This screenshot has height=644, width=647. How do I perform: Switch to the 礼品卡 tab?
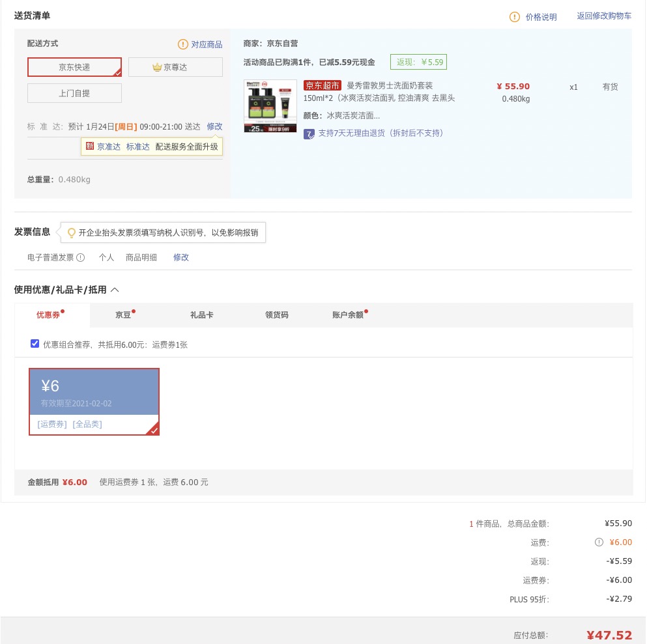point(201,315)
